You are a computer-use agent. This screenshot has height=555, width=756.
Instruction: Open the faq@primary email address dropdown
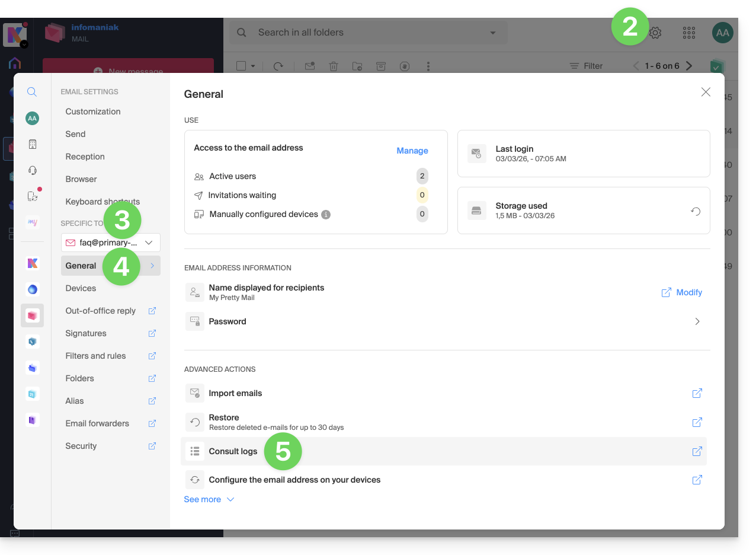[110, 243]
